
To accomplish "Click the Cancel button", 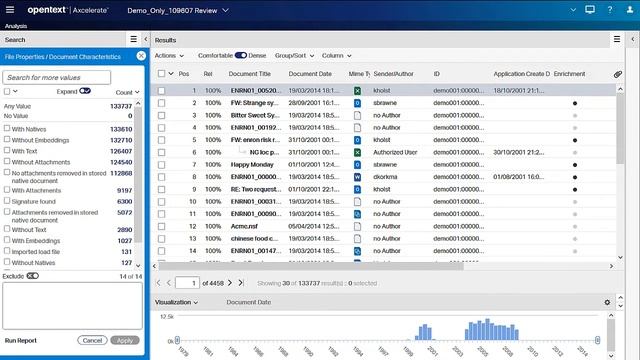I will coord(92,340).
